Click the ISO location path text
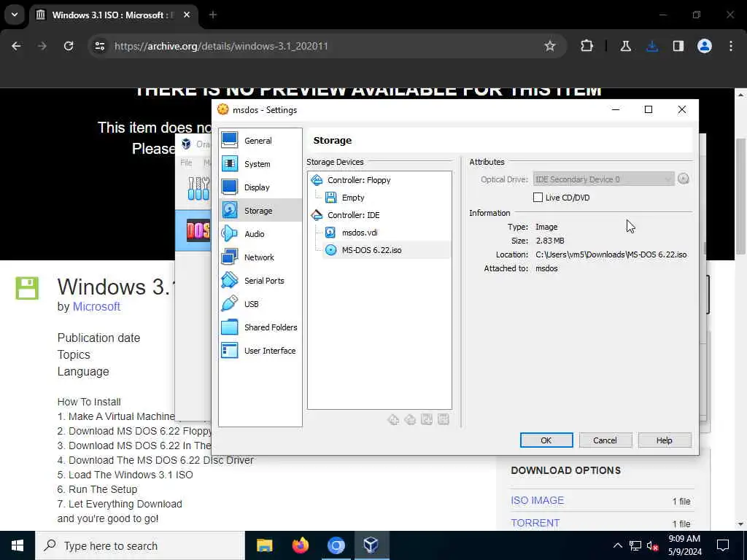747x560 pixels. pyautogui.click(x=611, y=254)
